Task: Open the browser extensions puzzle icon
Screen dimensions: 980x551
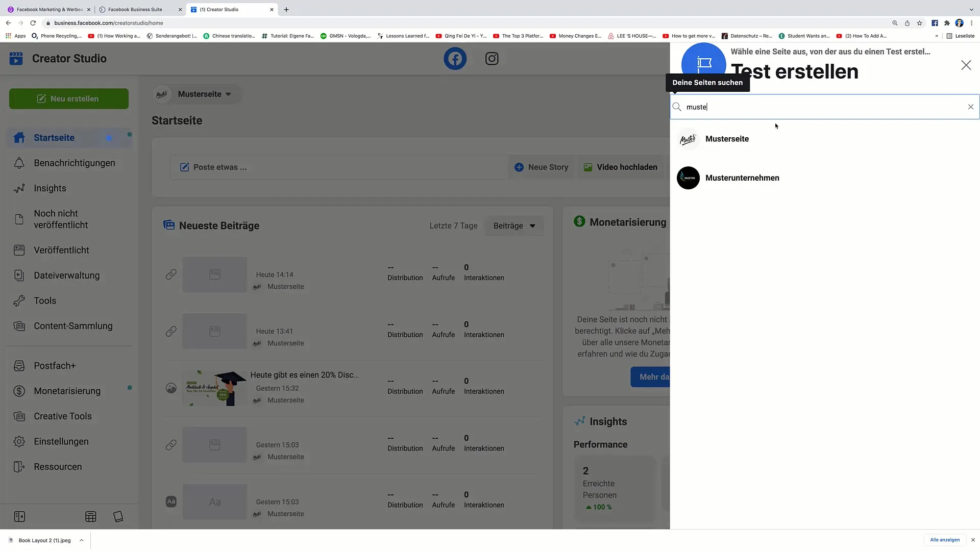Action: pos(947,23)
